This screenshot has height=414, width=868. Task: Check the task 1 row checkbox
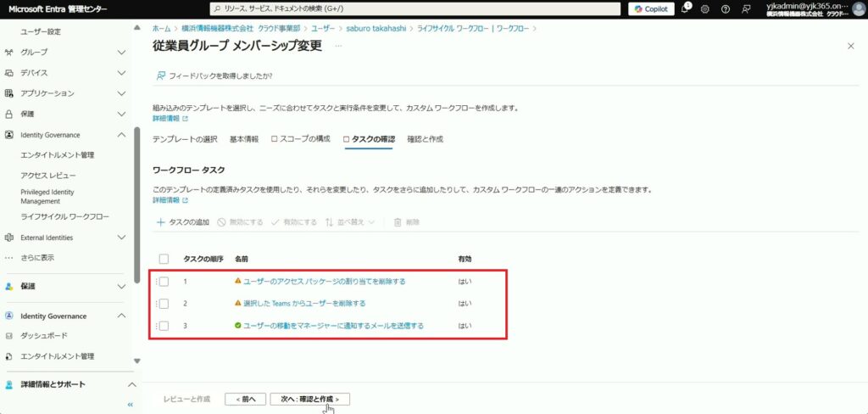coord(164,282)
